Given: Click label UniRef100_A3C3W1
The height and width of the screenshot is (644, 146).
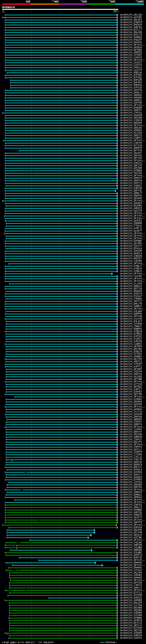Looking at the screenshot, I should (x=131, y=538).
